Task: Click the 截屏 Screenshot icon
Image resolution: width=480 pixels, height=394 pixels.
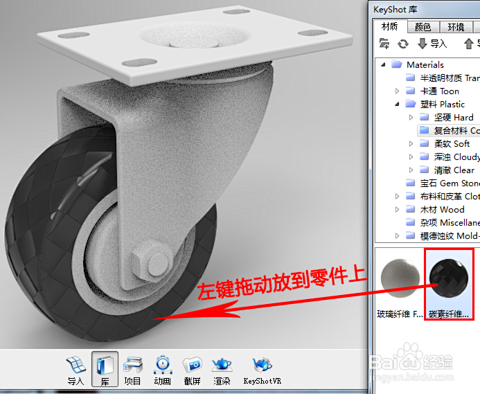Action: (x=192, y=370)
